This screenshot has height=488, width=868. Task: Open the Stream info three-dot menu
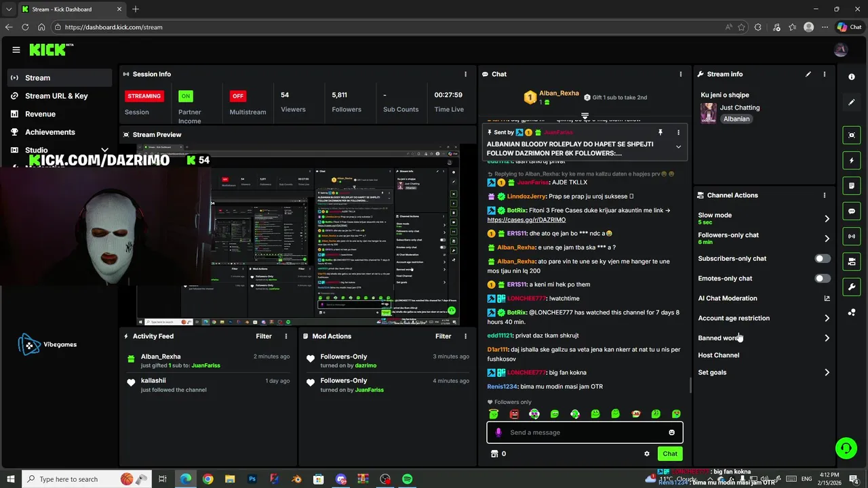click(x=825, y=74)
